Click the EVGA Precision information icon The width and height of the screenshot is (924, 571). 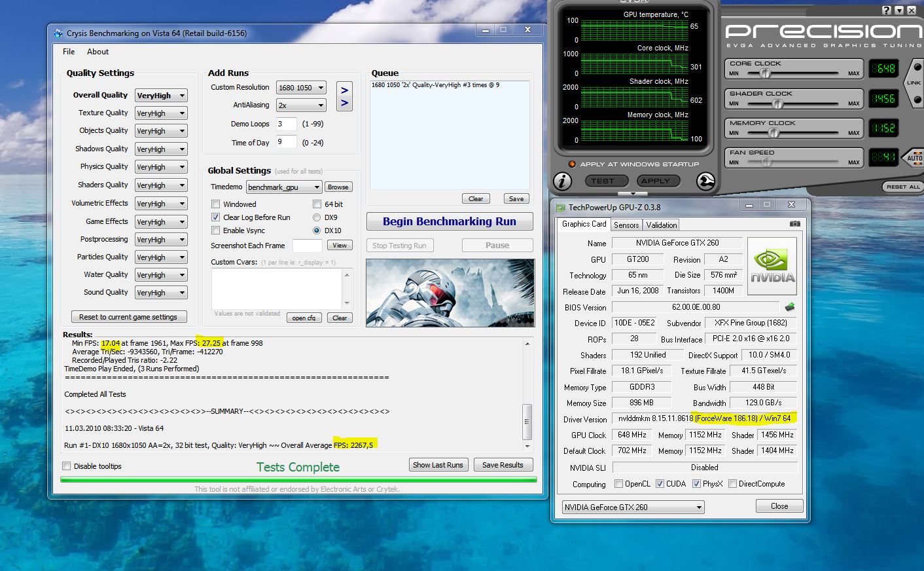pos(562,181)
